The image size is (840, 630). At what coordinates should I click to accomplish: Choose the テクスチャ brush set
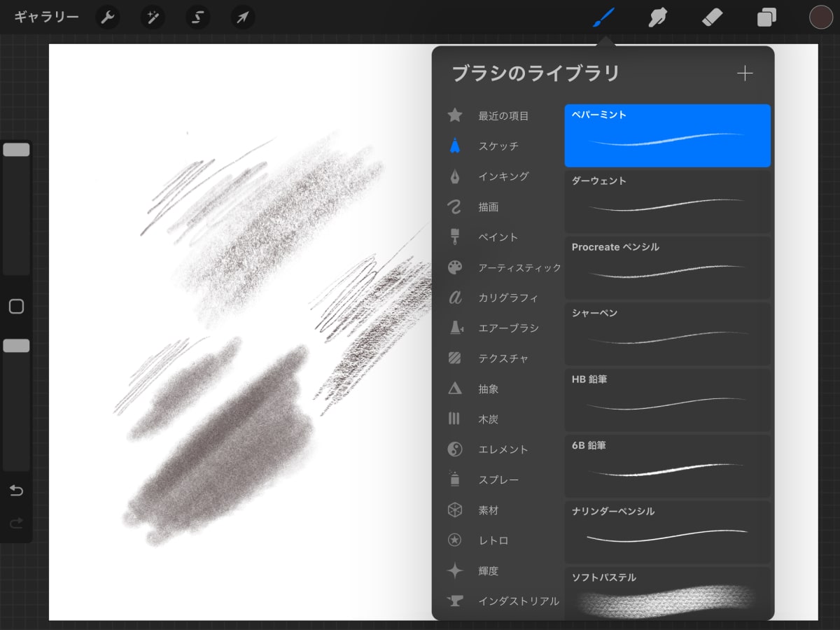(x=504, y=358)
